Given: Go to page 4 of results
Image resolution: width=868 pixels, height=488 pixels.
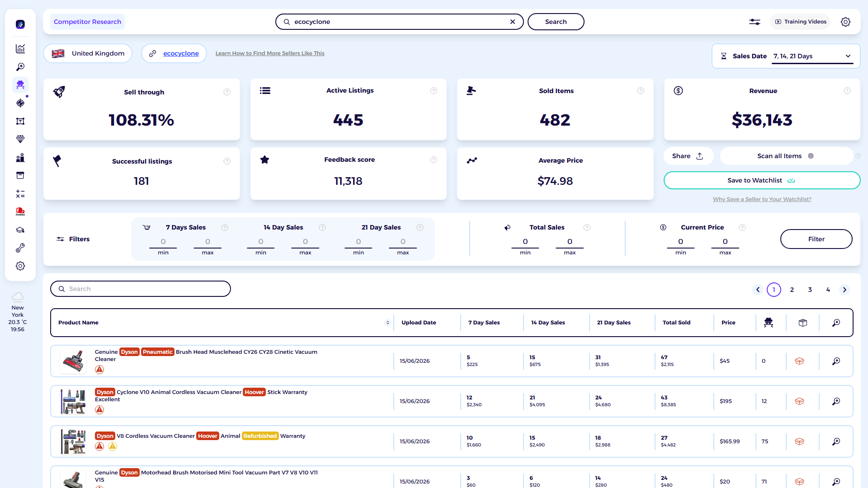Looking at the screenshot, I should pyautogui.click(x=828, y=290).
